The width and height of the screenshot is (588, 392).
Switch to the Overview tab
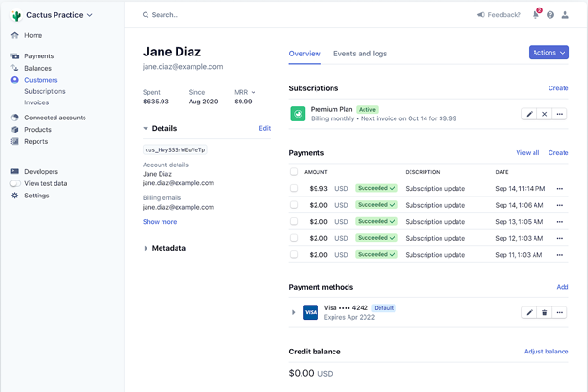pos(304,54)
